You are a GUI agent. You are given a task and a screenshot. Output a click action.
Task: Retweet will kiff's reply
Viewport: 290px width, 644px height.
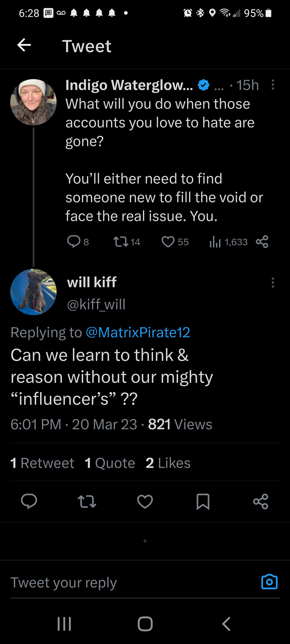pyautogui.click(x=87, y=501)
